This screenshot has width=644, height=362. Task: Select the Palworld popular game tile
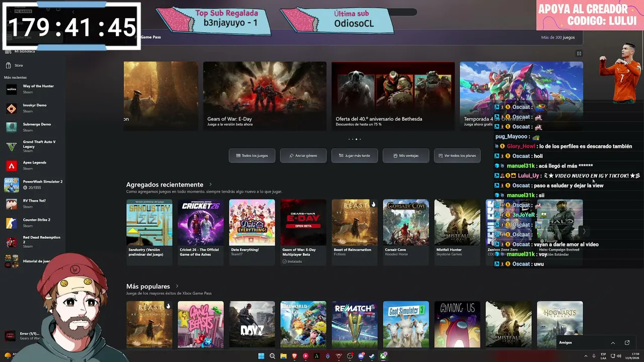click(x=303, y=324)
